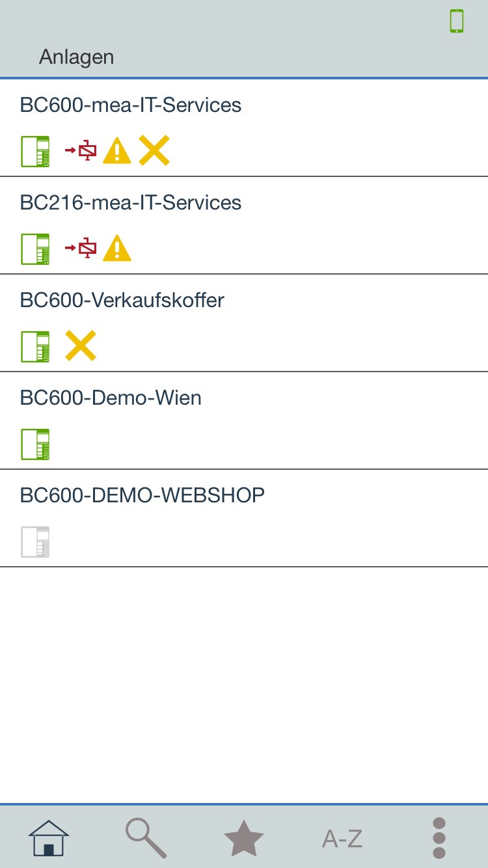
Task: Tap yellow X icon of BC600-Verkaufskoffer
Action: tap(81, 346)
